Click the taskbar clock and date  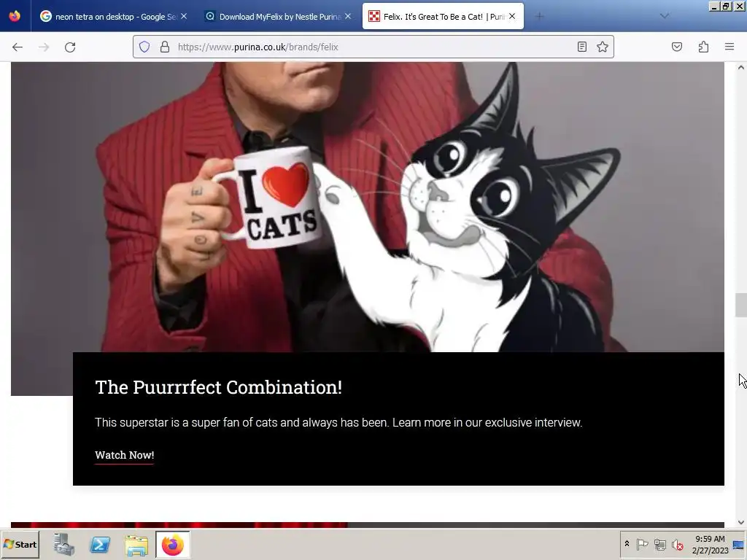710,544
